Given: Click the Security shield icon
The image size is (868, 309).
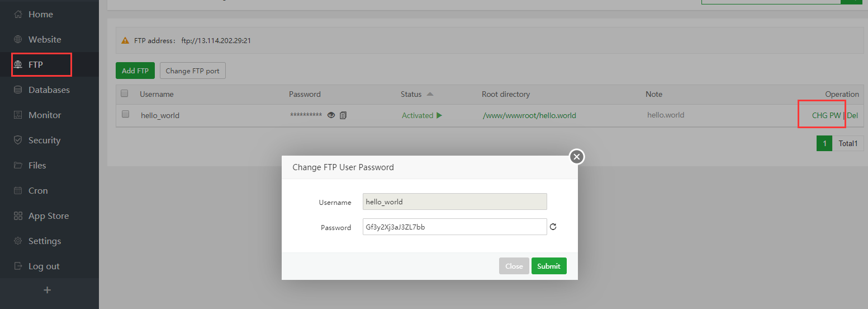Looking at the screenshot, I should [x=18, y=141].
